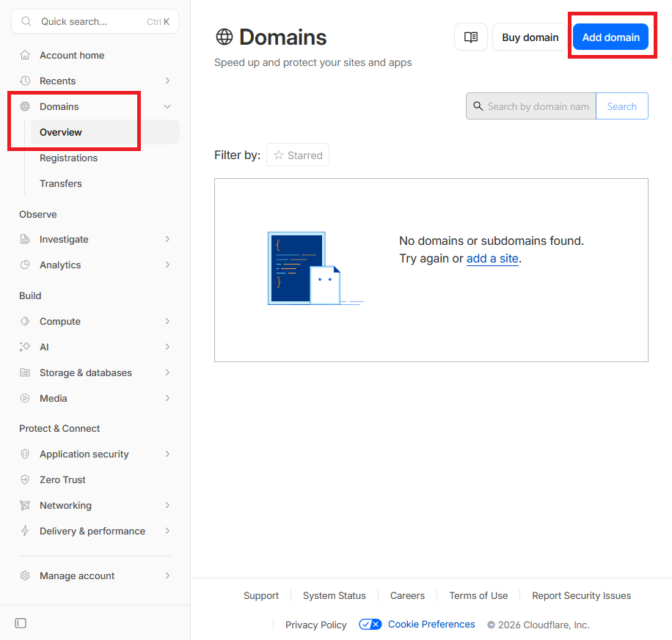Click the Manage account gear icon
The image size is (672, 640).
click(25, 575)
